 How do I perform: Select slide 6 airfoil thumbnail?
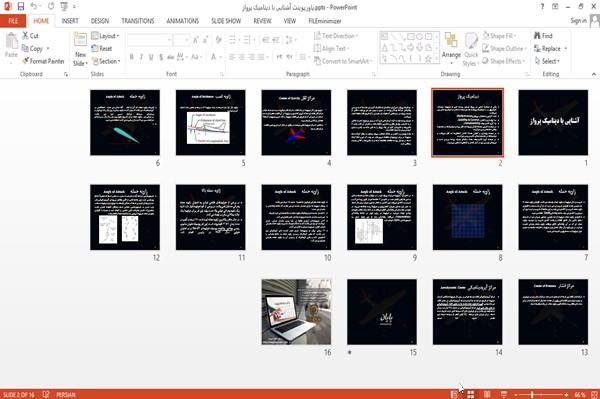tap(125, 122)
